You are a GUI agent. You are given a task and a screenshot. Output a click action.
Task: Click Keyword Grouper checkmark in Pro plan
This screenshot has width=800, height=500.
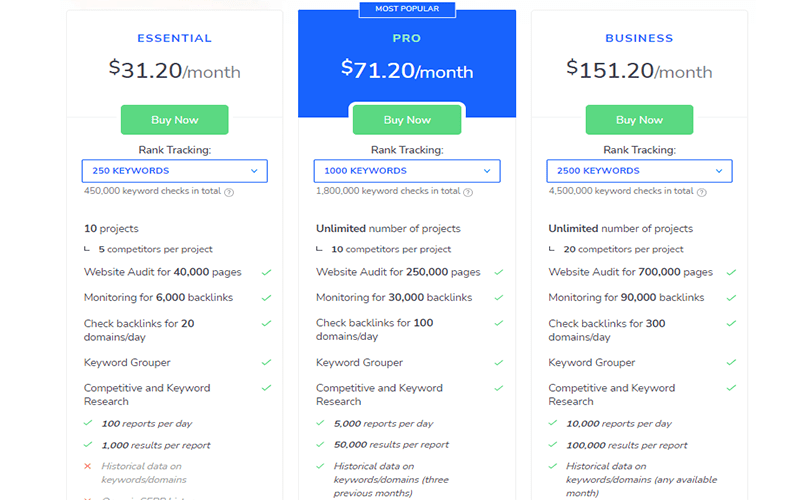(499, 362)
